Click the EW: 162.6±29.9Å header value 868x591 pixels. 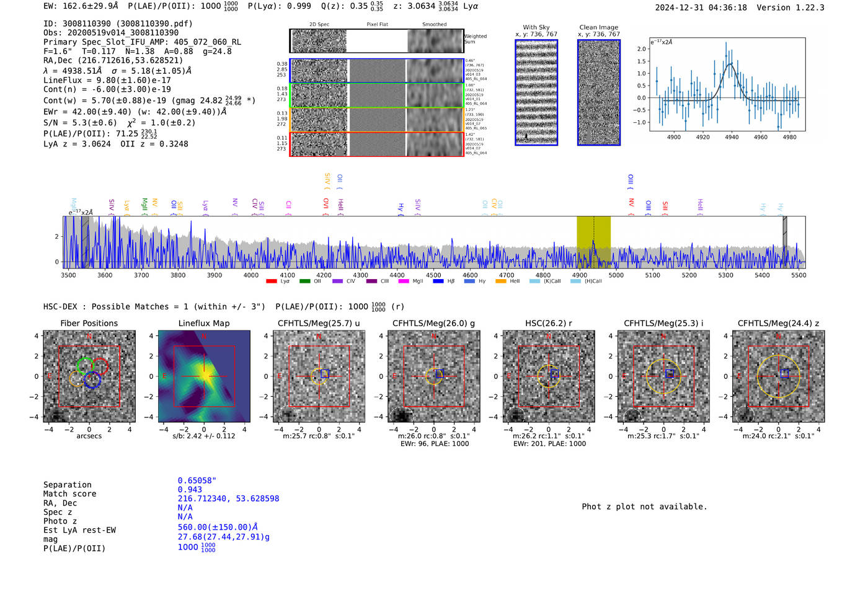pyautogui.click(x=81, y=6)
